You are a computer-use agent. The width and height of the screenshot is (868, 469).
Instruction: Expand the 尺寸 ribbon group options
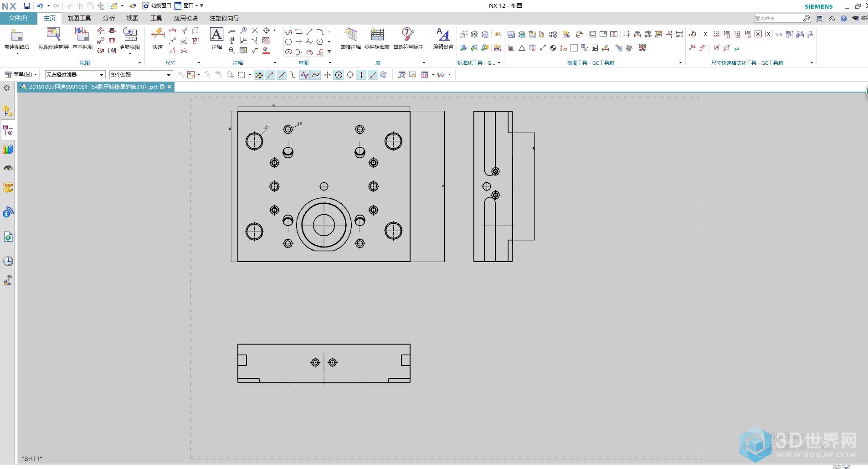(x=199, y=63)
